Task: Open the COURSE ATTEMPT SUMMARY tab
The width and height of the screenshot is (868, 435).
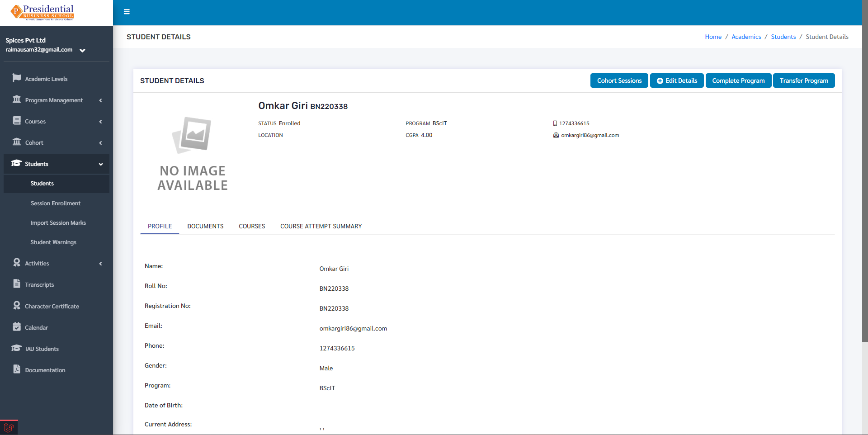Action: pyautogui.click(x=321, y=226)
